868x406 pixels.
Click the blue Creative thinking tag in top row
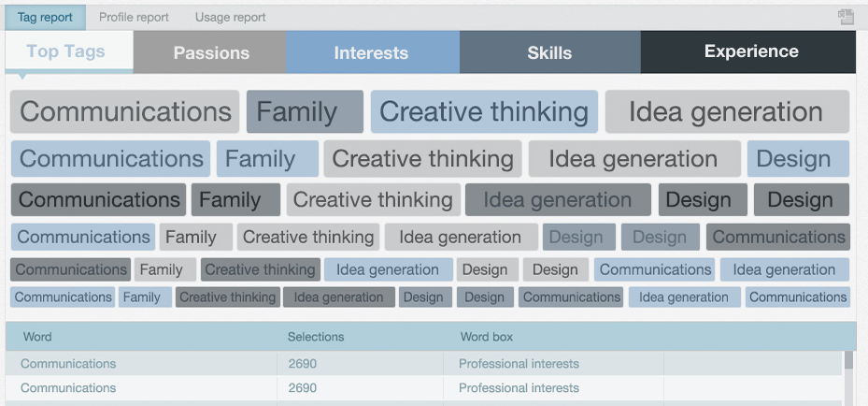click(484, 111)
